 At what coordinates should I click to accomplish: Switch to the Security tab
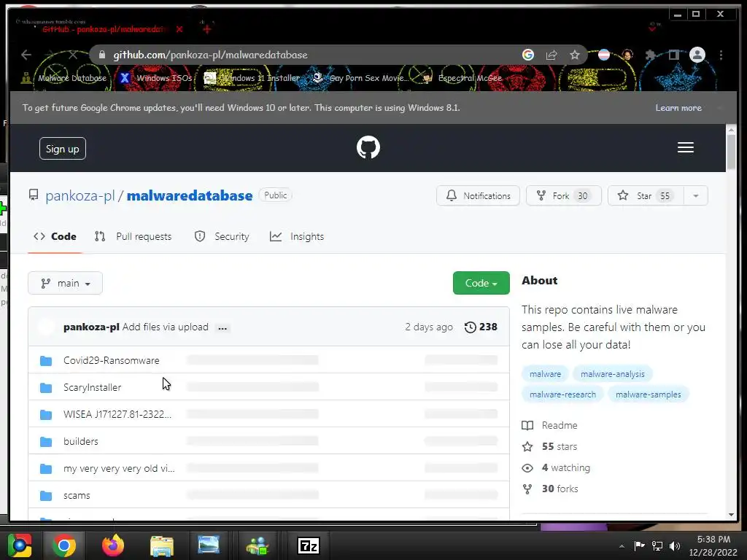(x=222, y=236)
